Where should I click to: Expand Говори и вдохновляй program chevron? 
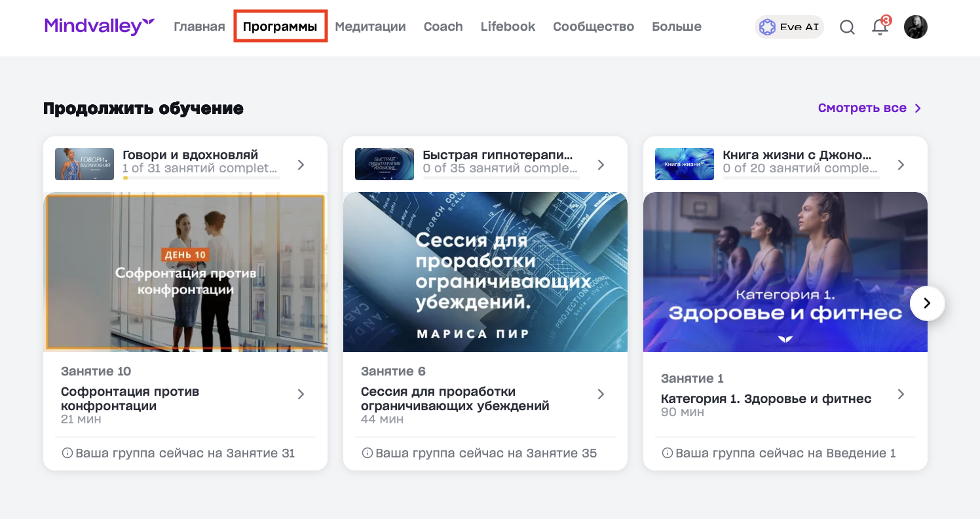pyautogui.click(x=301, y=164)
